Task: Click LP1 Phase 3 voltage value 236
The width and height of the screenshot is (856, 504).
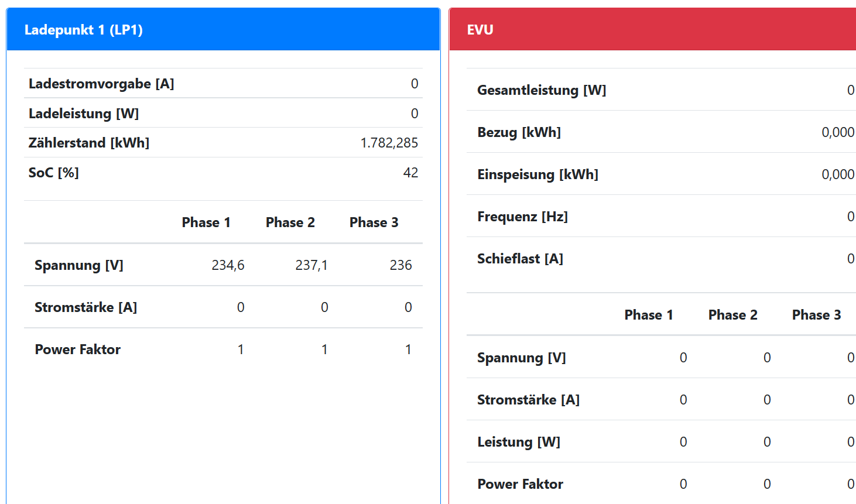Action: (x=400, y=265)
